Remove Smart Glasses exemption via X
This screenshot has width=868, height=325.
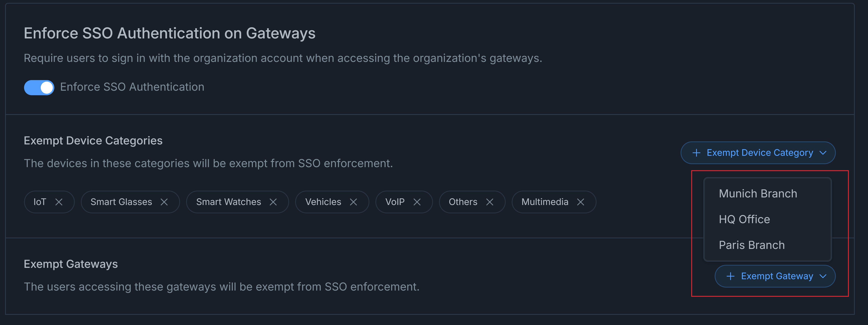[164, 202]
